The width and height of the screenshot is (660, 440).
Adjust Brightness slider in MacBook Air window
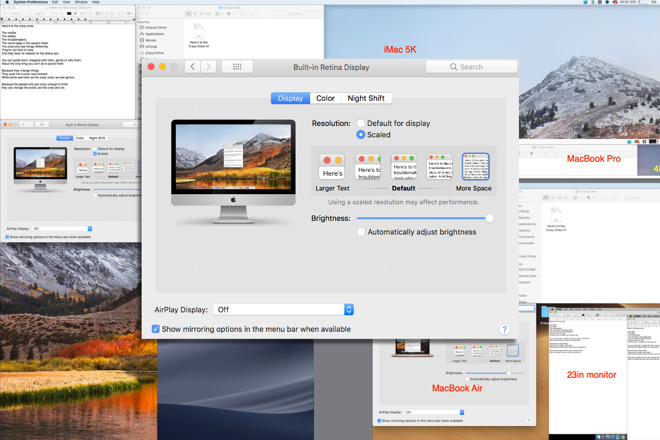point(495,373)
